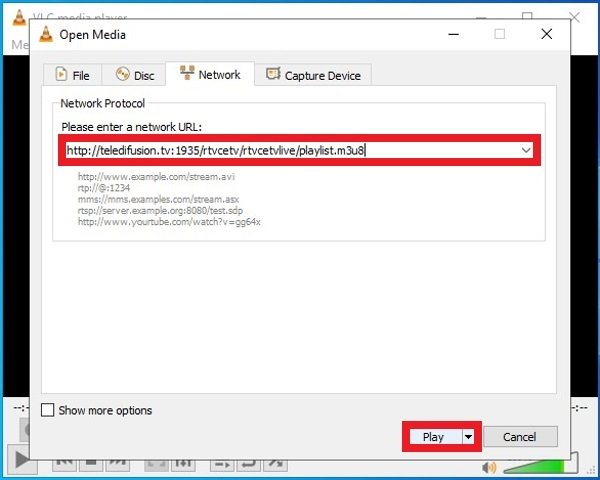Mute audio with the speaker icon
This screenshot has height=480, width=600.
(489, 467)
